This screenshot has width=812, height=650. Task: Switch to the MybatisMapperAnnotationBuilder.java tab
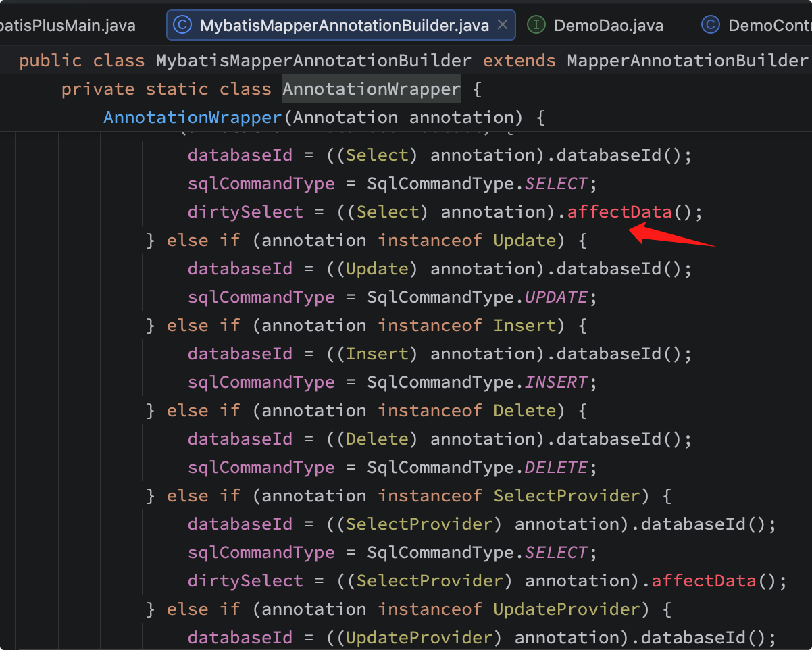click(x=341, y=26)
